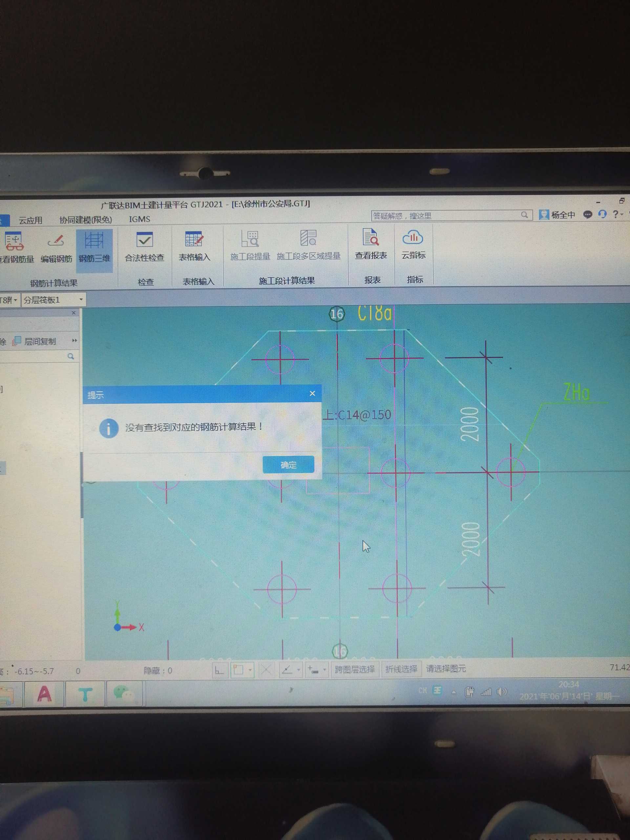Open the angle snap icon dropdown arrow
Viewport: 630px width, 840px height.
click(299, 669)
